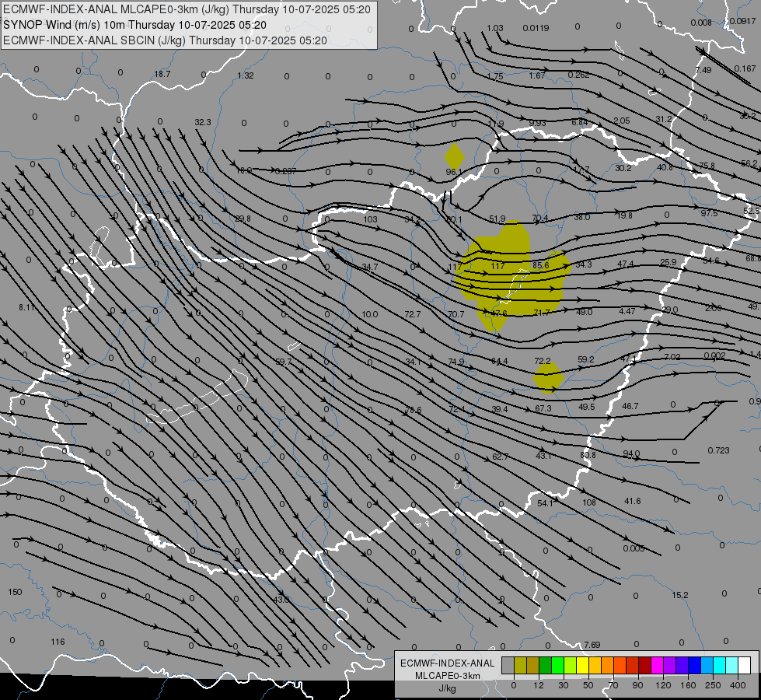
Task: Click the legend scale value 30
Action: point(563,685)
